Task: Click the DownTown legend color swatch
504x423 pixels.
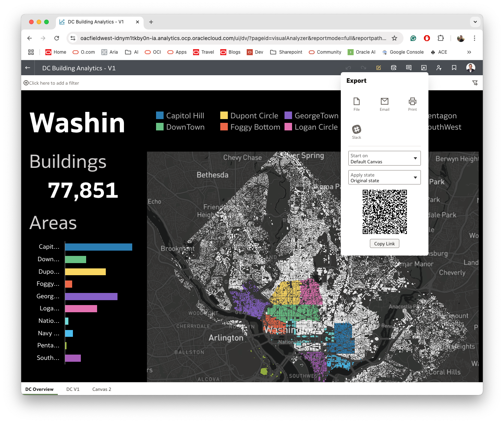Action: pos(160,127)
